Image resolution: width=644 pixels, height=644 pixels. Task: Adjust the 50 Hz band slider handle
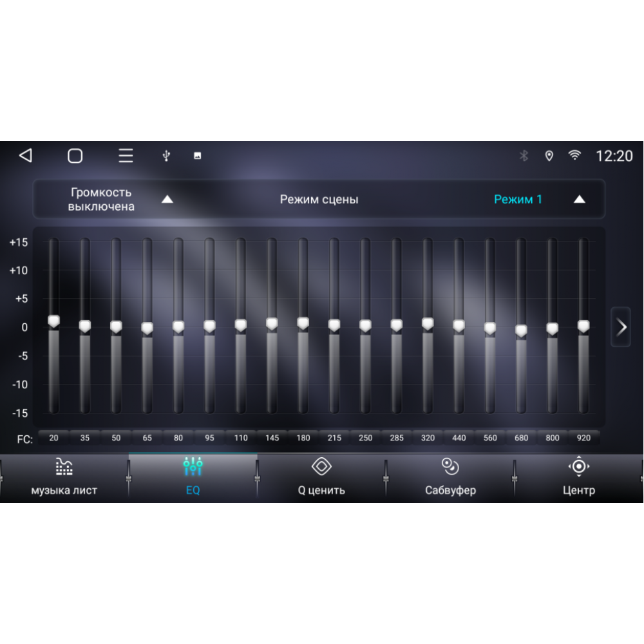coord(116,327)
